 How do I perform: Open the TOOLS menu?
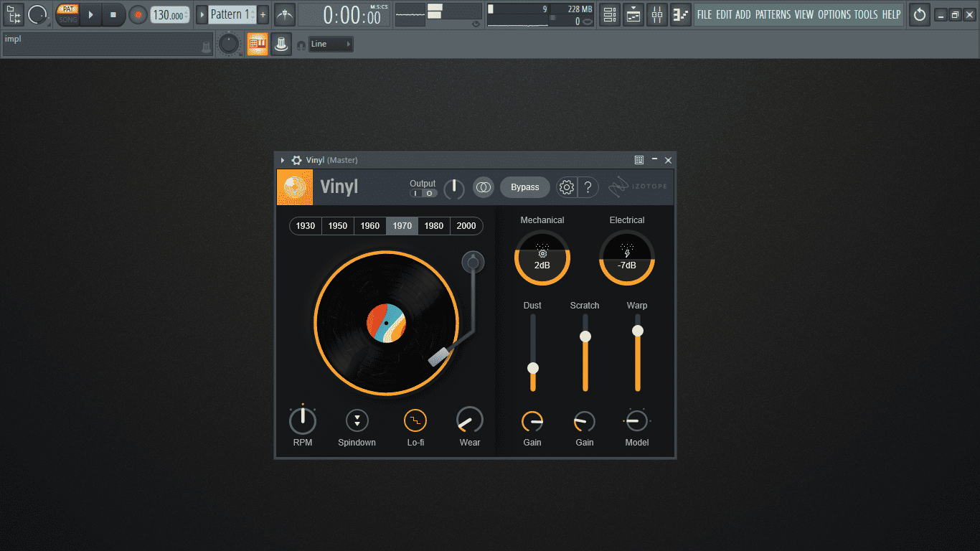865,14
